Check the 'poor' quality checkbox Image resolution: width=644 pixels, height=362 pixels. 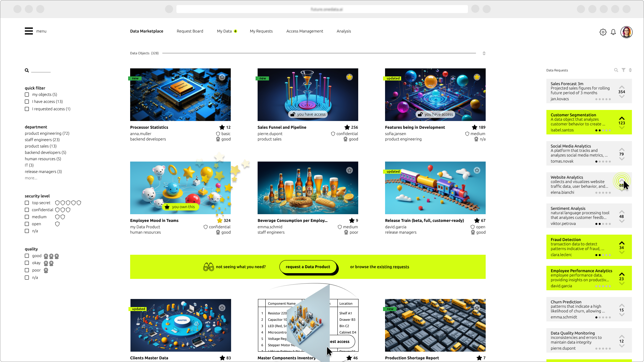coord(27,270)
